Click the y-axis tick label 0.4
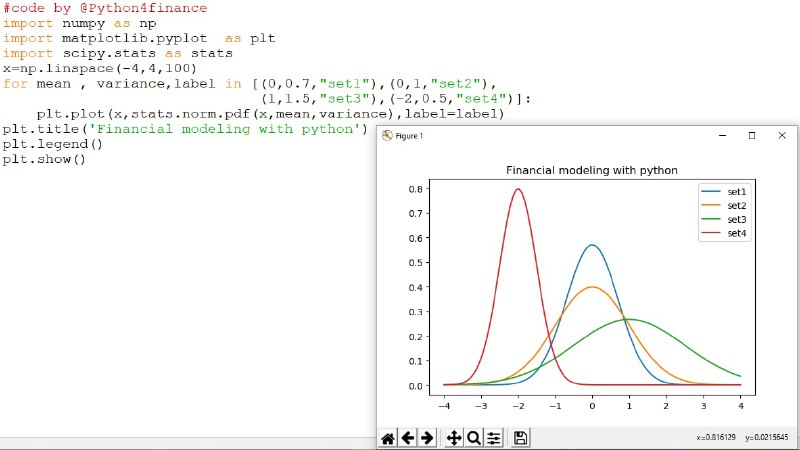Viewport: 800px width, 450px height. point(416,287)
